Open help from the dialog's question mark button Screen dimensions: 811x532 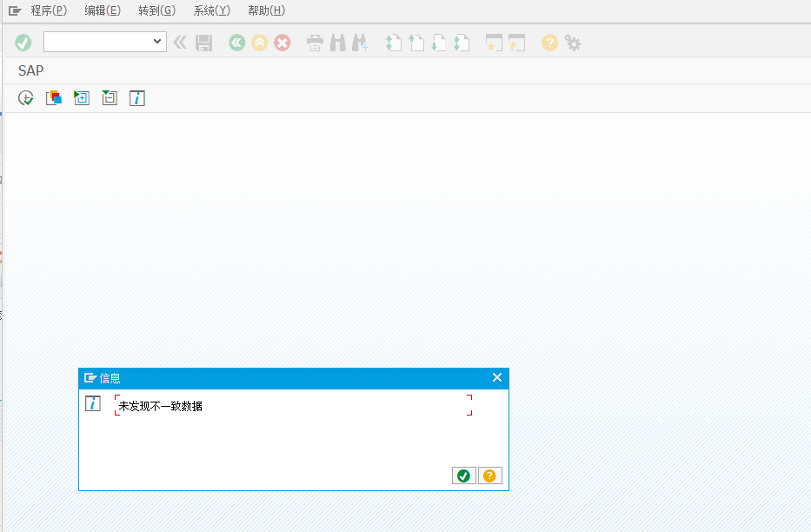(489, 475)
